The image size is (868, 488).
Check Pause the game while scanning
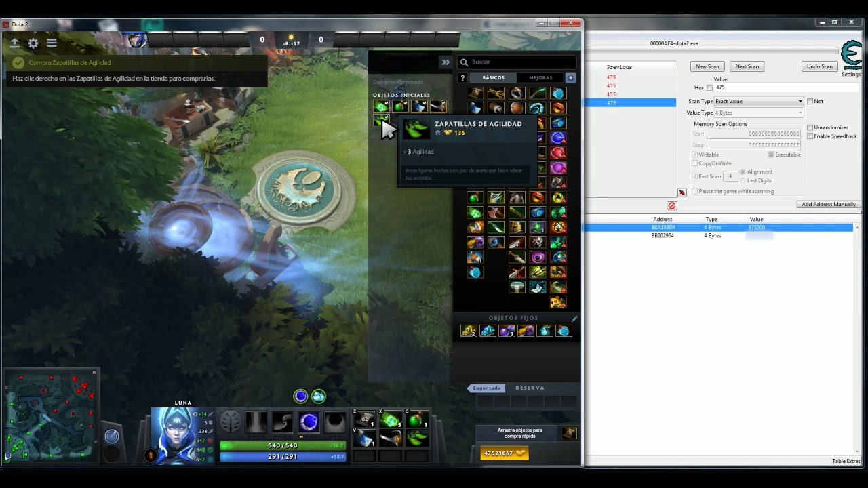click(x=694, y=191)
